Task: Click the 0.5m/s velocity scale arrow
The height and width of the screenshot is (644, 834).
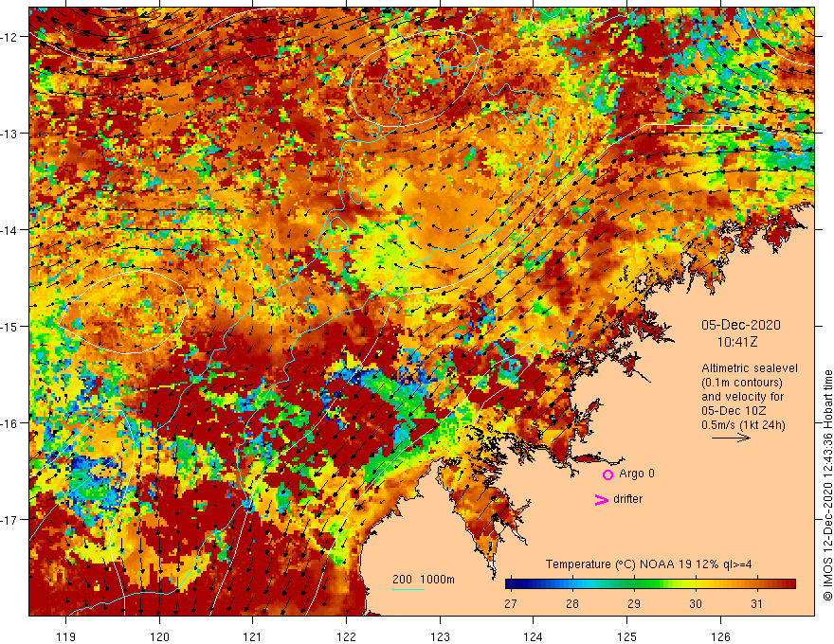Action: coord(731,438)
